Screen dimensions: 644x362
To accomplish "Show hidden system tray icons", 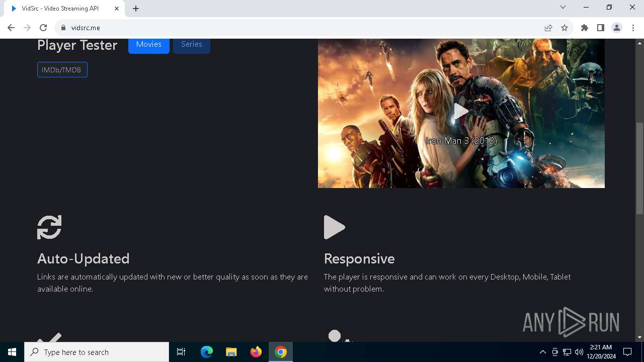I will [x=542, y=352].
